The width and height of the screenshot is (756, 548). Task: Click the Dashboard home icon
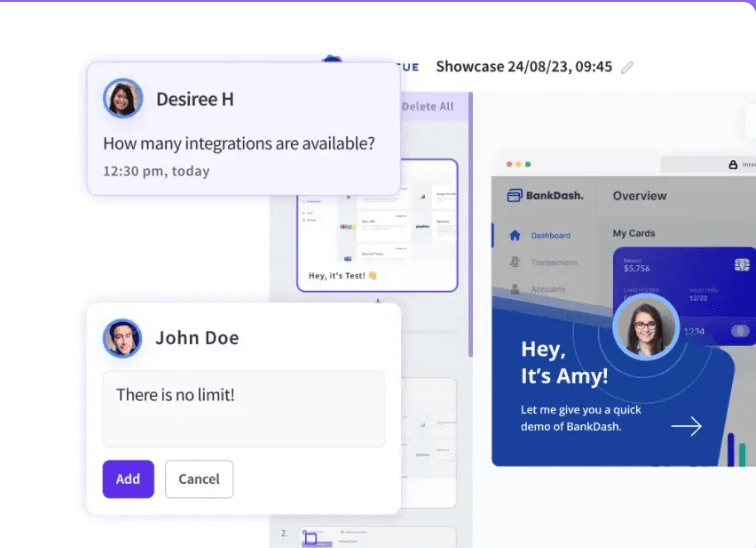tap(515, 235)
